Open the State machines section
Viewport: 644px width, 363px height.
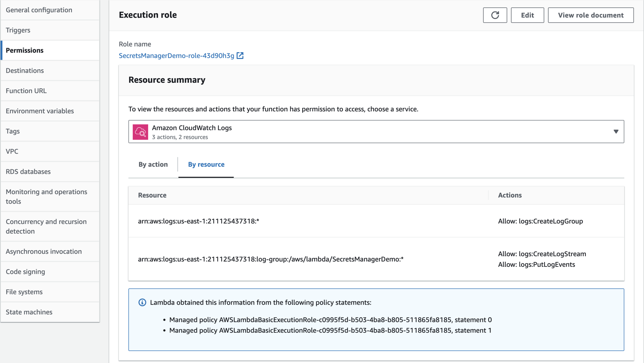(x=29, y=312)
